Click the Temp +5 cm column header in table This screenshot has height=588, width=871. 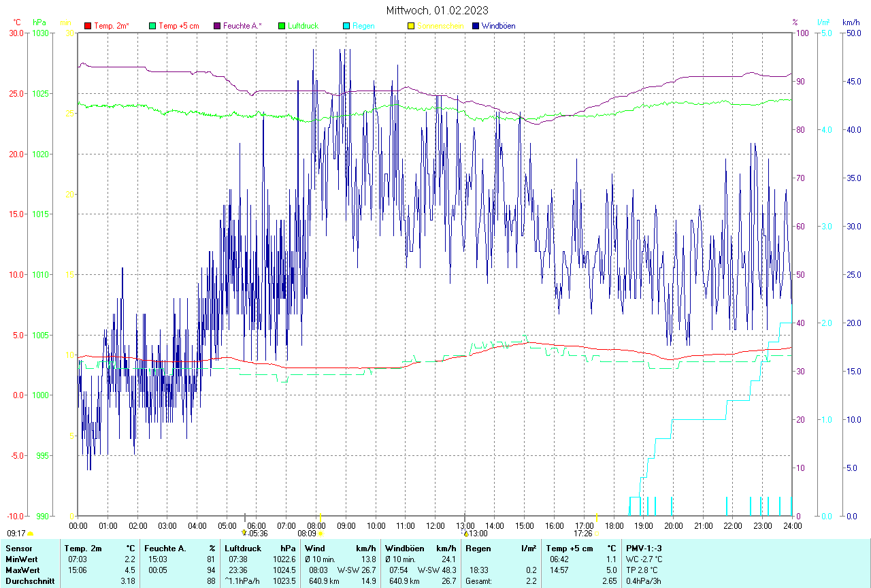point(569,548)
